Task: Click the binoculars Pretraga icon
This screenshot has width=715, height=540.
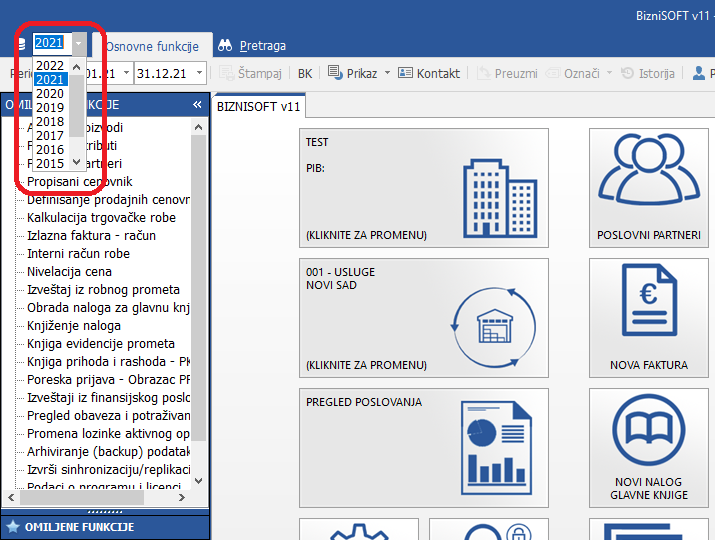Action: [x=225, y=46]
